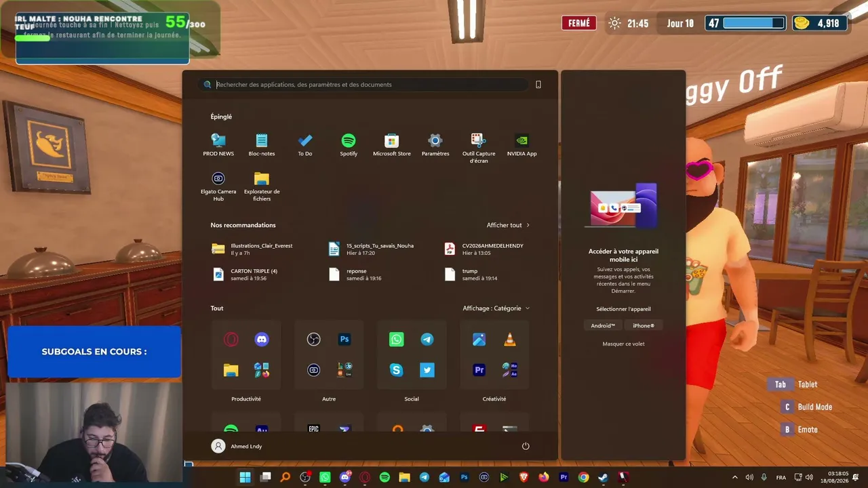Expand hidden system tray icons chevron
The image size is (868, 488).
[x=734, y=477]
